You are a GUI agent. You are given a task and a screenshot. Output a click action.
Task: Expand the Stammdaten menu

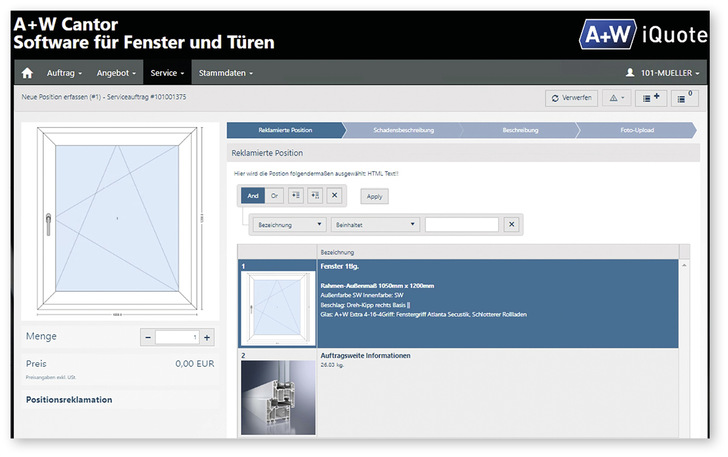coord(225,73)
